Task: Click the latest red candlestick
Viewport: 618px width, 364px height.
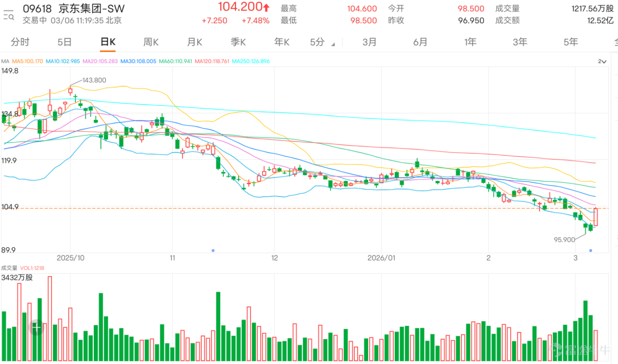Action: 596,217
